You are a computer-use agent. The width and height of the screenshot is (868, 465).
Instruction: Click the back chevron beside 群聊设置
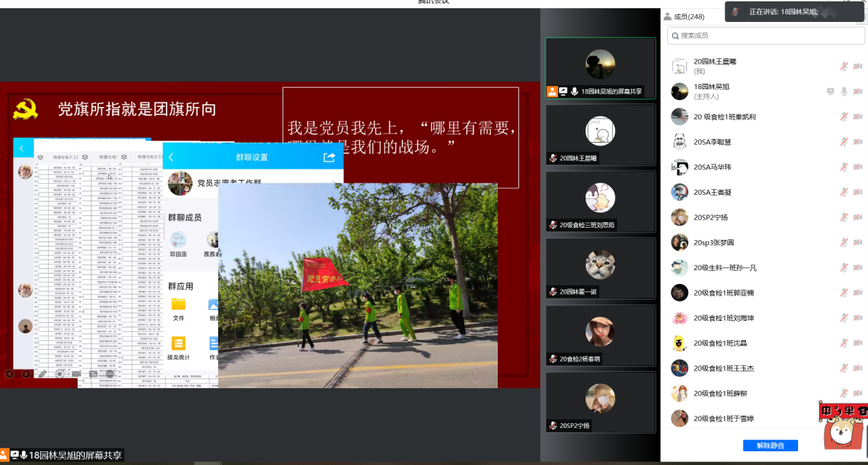171,157
